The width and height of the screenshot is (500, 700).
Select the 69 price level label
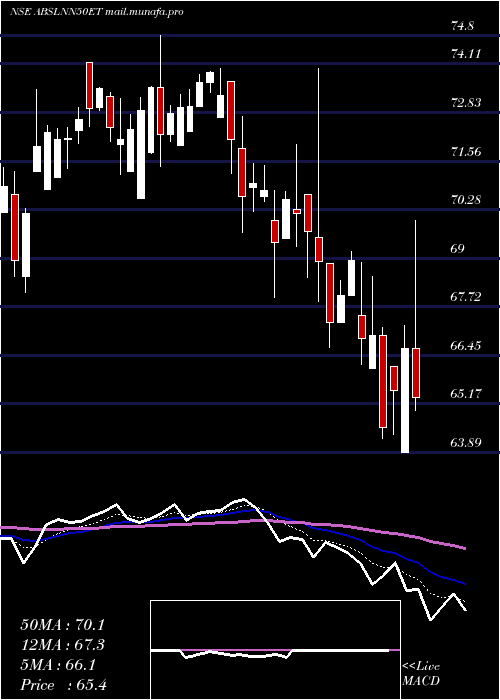click(x=458, y=248)
